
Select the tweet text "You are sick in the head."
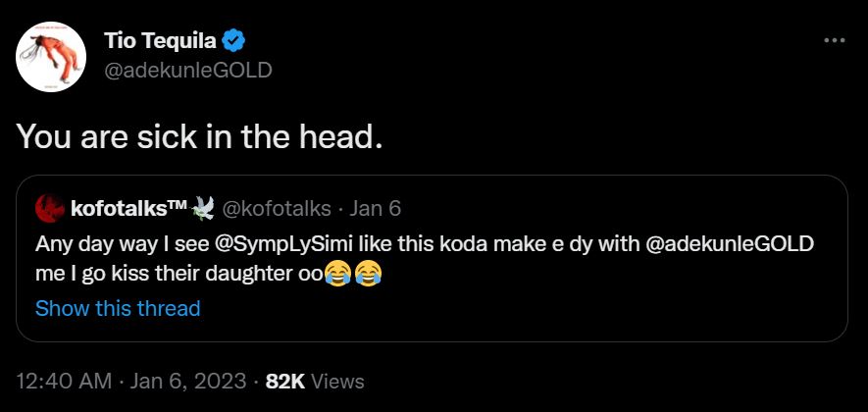coord(198,136)
